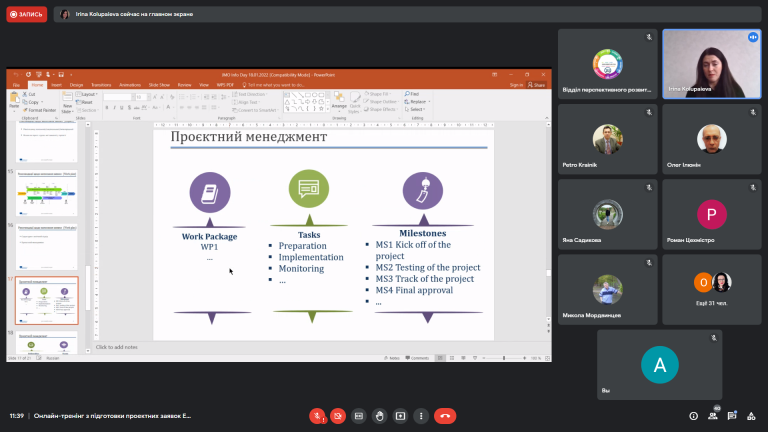Click the clear formatting icon
Image resolution: width=768 pixels, height=432 pixels.
[172, 97]
